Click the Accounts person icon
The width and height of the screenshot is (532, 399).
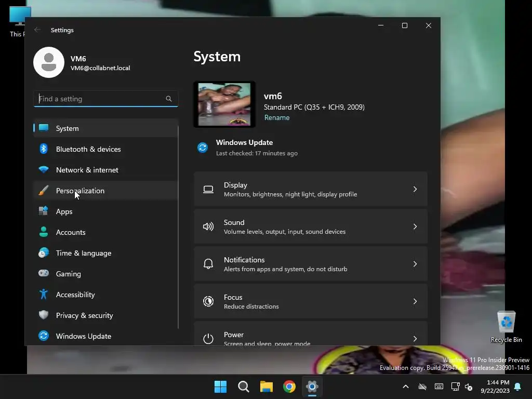[44, 232]
